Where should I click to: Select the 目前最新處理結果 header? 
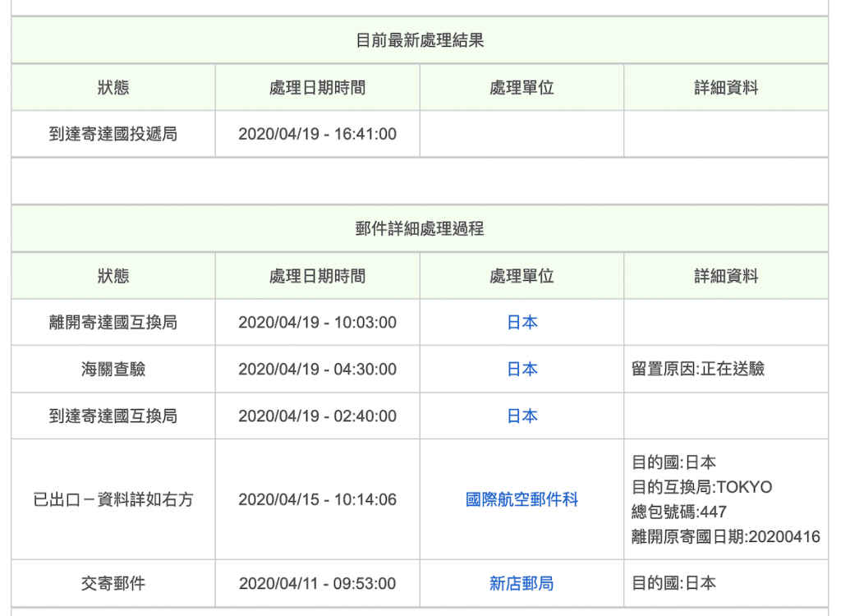[420, 39]
